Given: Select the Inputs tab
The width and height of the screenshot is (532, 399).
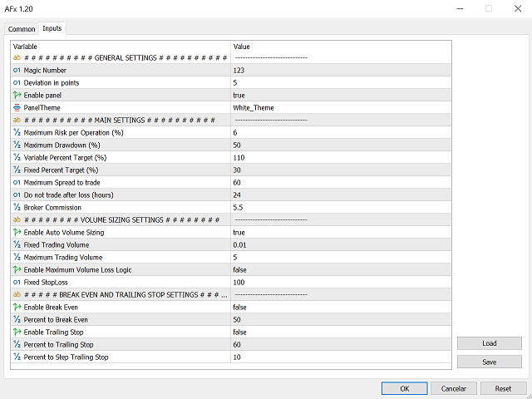Looking at the screenshot, I should [52, 28].
